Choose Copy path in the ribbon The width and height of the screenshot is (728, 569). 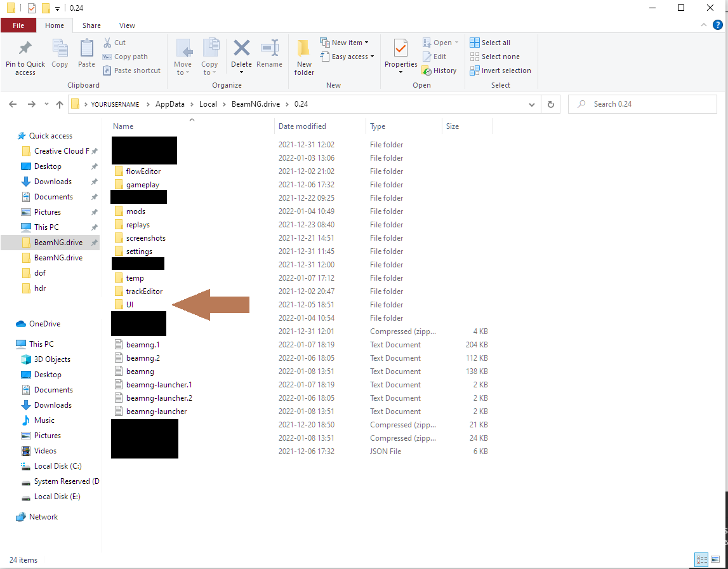pos(125,57)
